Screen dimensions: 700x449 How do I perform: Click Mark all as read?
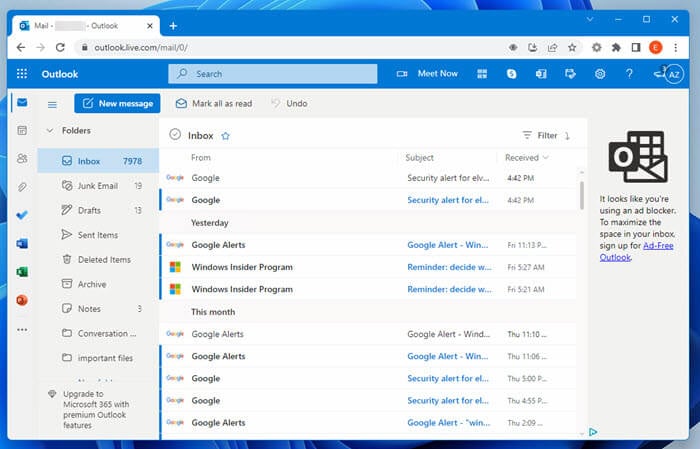(214, 104)
